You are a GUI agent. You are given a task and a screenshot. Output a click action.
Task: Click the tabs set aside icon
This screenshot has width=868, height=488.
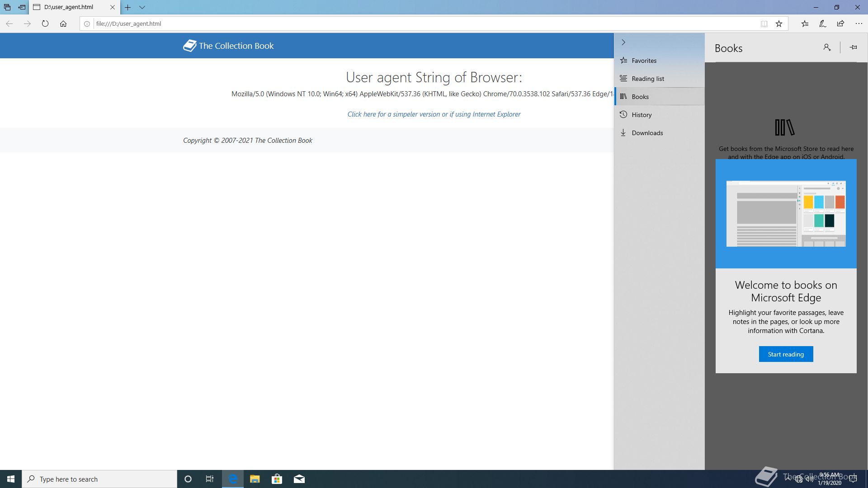coord(7,7)
